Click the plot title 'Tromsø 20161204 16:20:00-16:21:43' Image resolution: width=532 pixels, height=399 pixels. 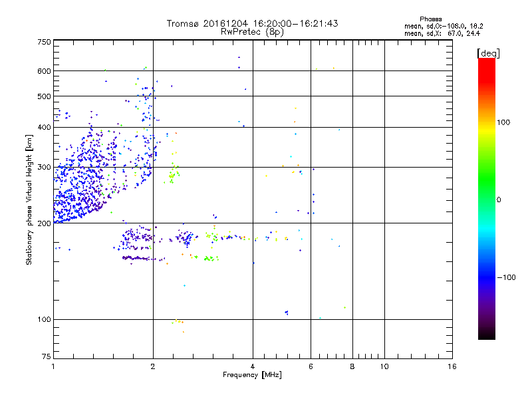[x=252, y=23]
